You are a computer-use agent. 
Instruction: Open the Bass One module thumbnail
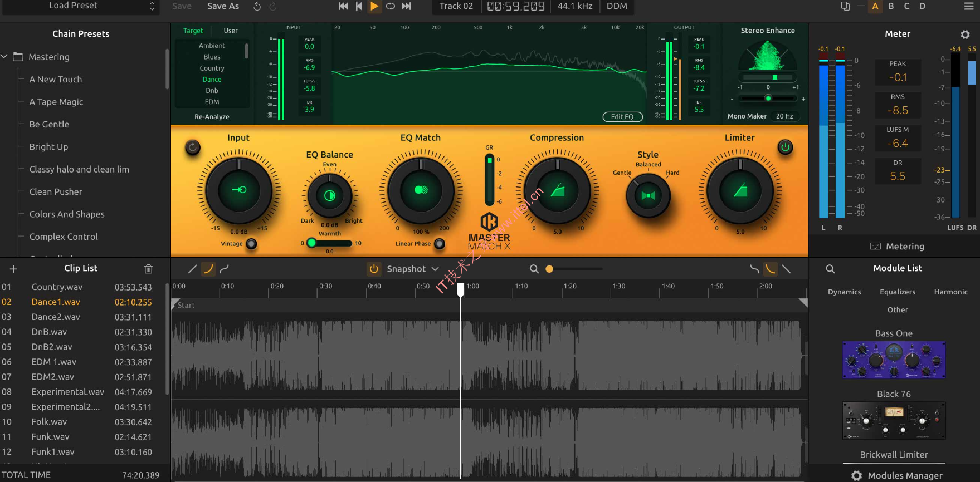[894, 360]
